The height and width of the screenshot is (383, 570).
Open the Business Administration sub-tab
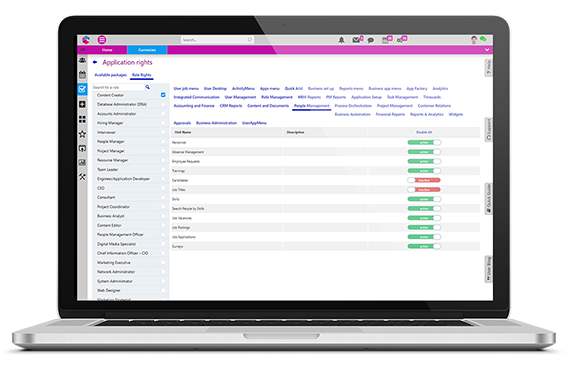pos(216,123)
